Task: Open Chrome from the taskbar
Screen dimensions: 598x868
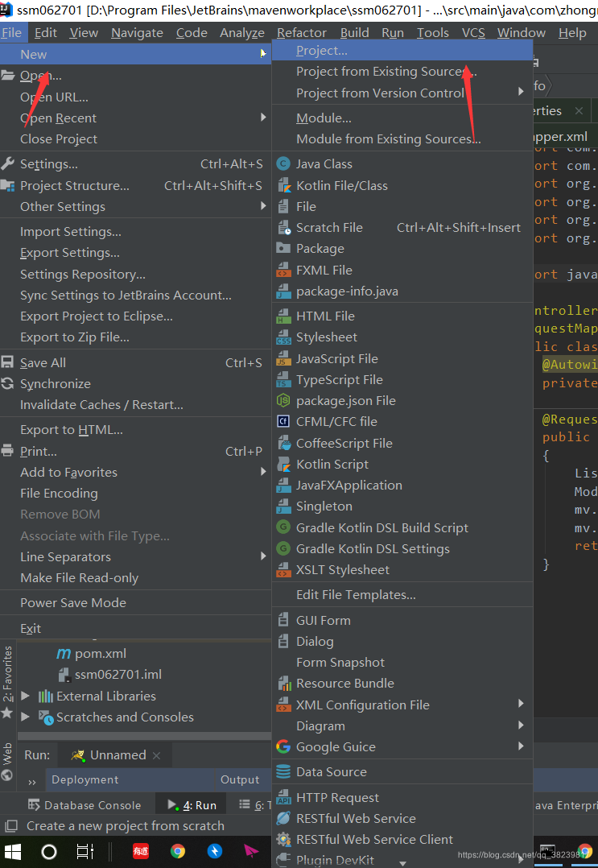Action: (178, 851)
